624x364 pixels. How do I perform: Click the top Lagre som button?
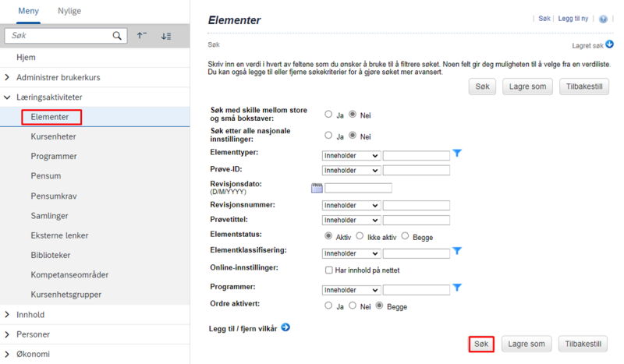click(x=528, y=87)
